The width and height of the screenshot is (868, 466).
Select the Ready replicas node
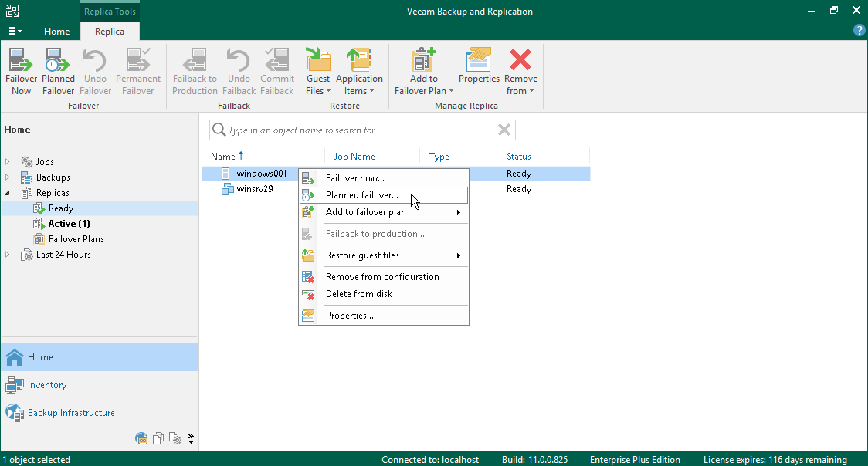point(61,208)
